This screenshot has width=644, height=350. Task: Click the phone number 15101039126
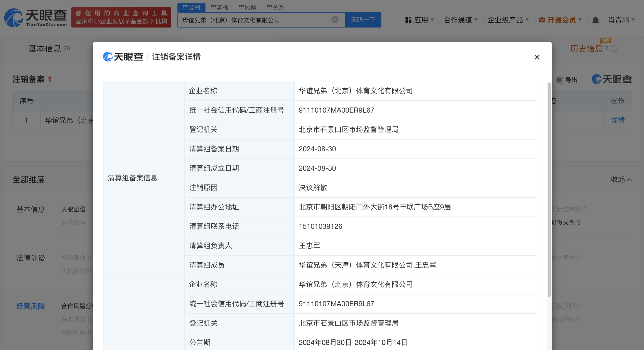tap(320, 226)
